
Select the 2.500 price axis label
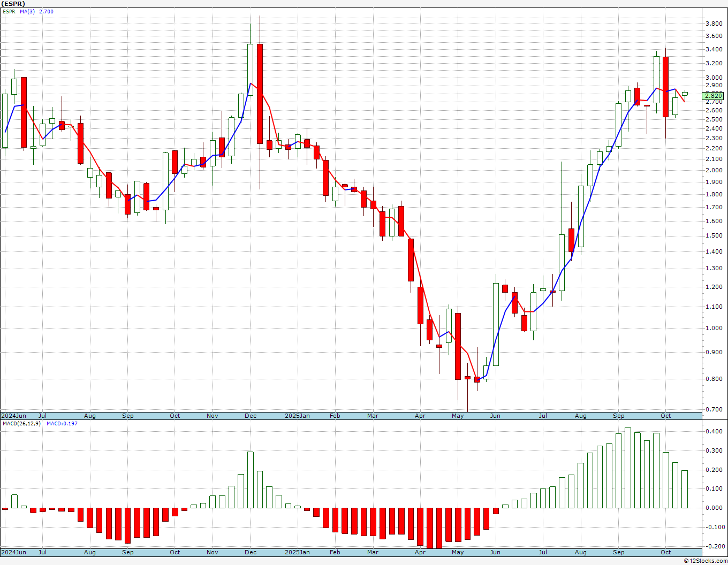coord(714,119)
